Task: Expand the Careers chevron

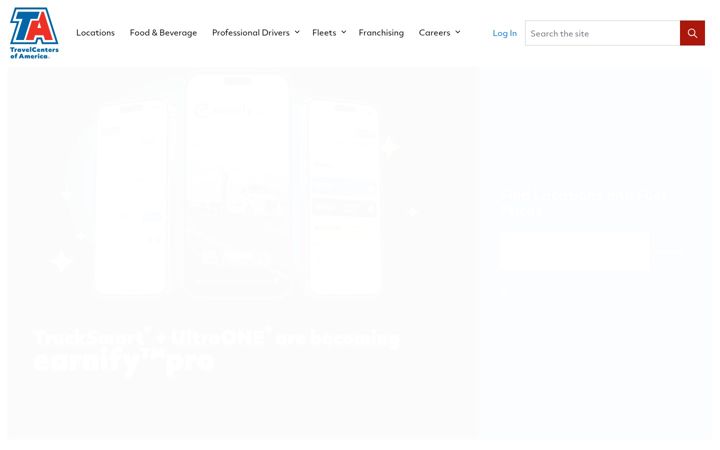Action: tap(458, 32)
